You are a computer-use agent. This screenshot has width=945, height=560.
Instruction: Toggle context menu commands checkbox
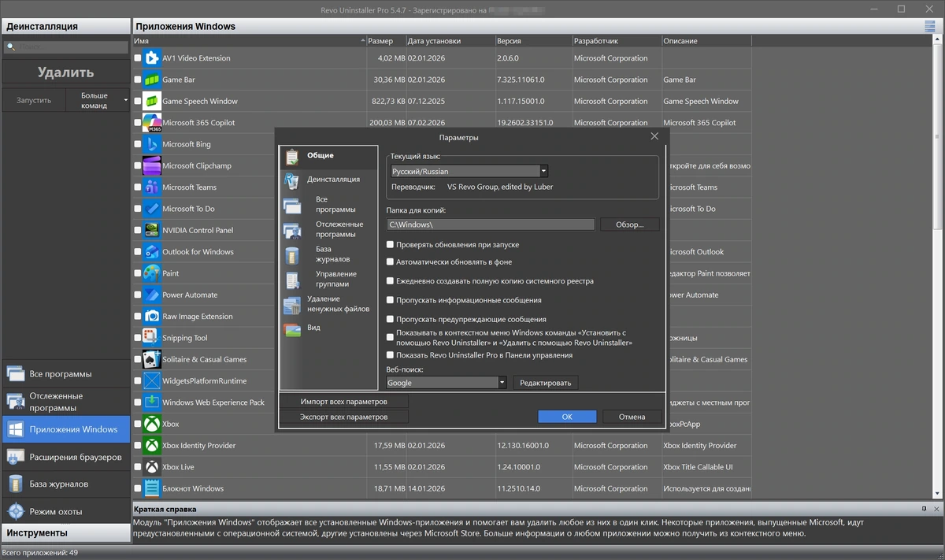(390, 337)
